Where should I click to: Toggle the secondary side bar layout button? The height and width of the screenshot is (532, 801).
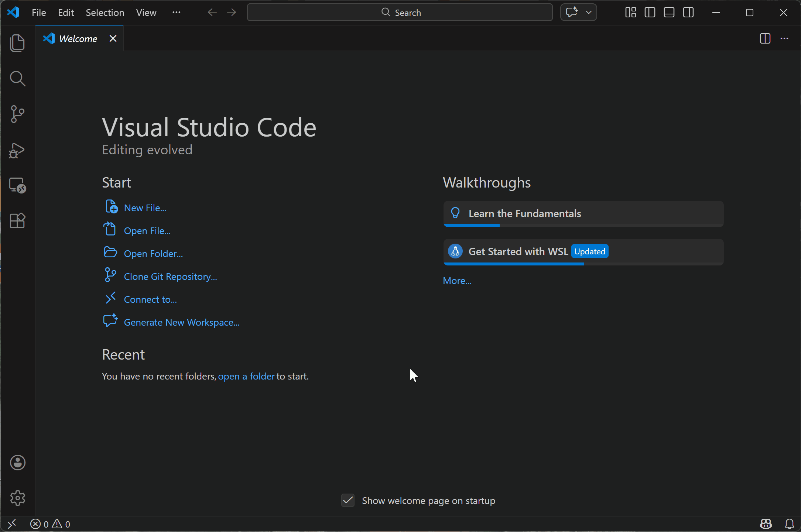pos(689,12)
